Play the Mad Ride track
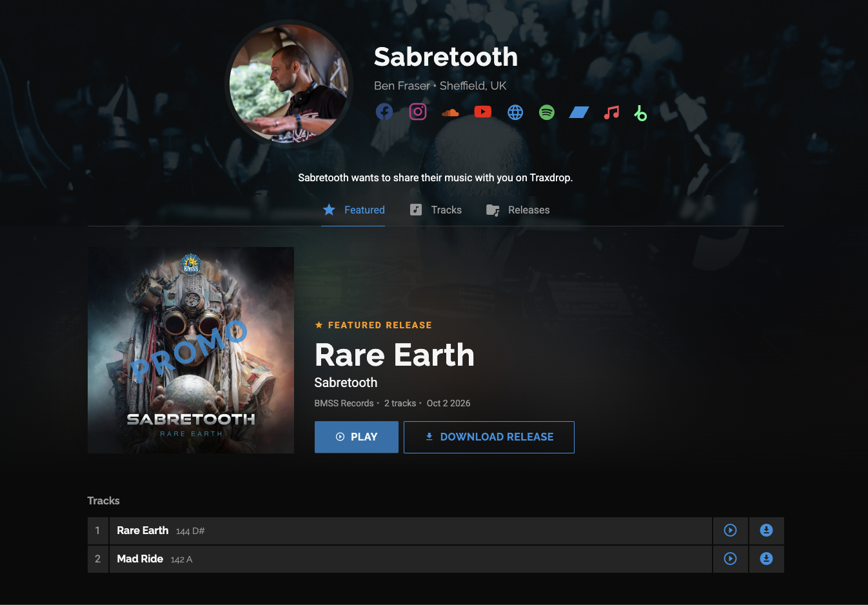Viewport: 868px width, 605px height. point(730,559)
